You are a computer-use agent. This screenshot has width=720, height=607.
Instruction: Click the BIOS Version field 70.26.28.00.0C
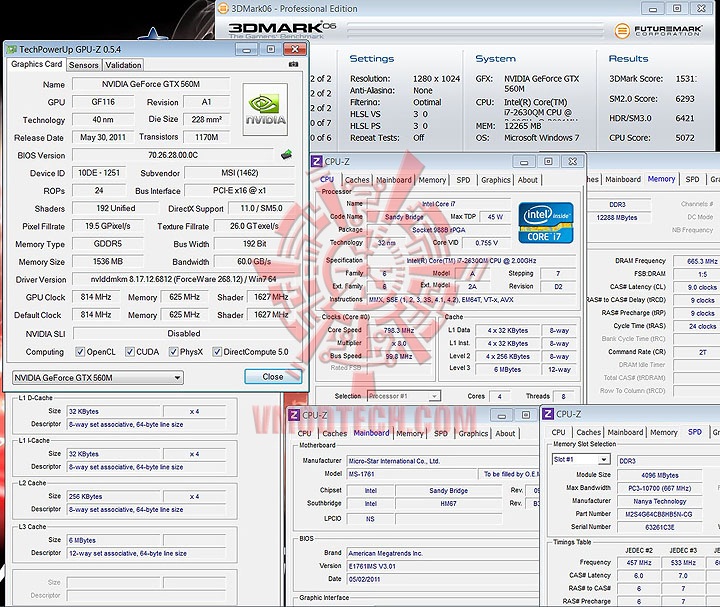(x=173, y=155)
